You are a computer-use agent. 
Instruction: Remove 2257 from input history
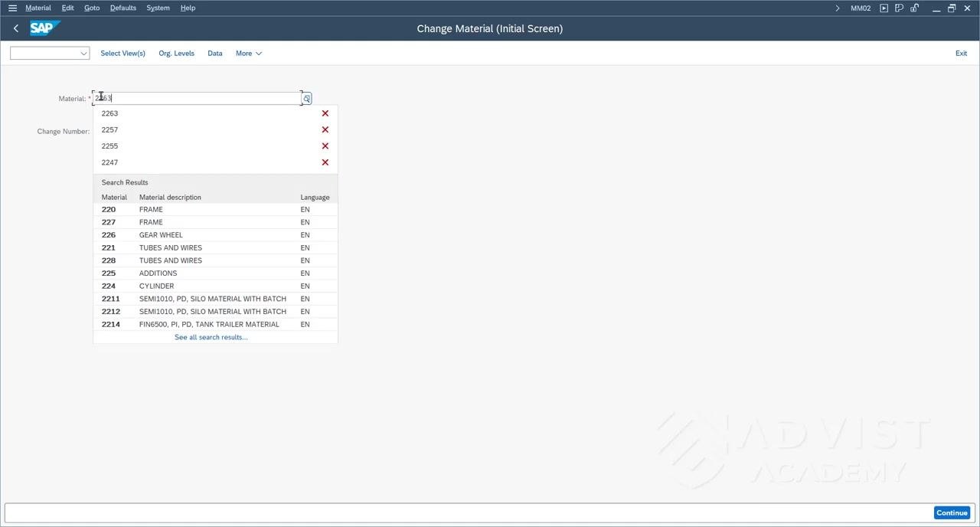tap(325, 129)
